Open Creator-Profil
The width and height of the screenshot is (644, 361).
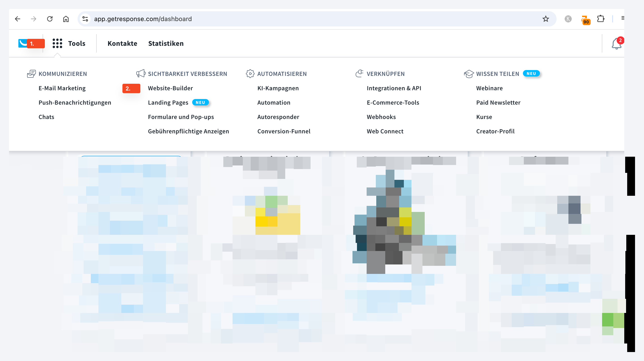pyautogui.click(x=495, y=131)
